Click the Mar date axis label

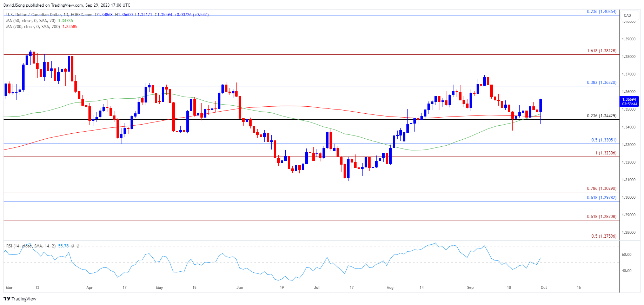tap(9, 287)
